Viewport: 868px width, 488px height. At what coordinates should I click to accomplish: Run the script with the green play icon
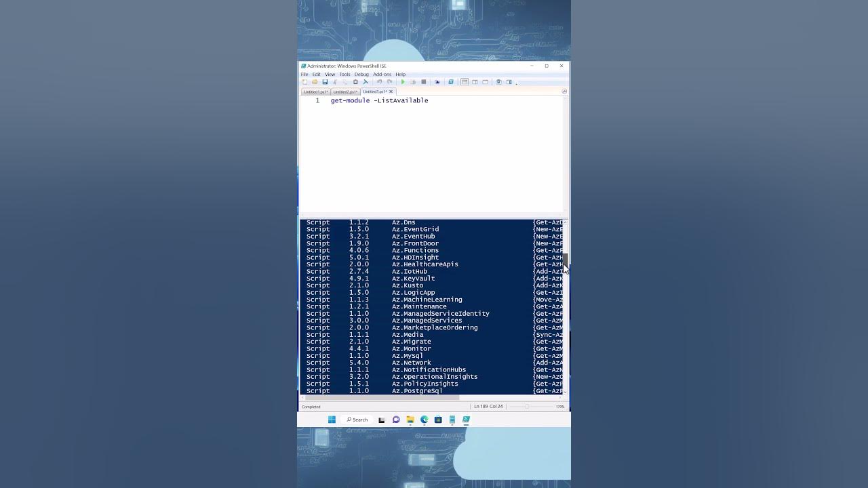pos(403,82)
